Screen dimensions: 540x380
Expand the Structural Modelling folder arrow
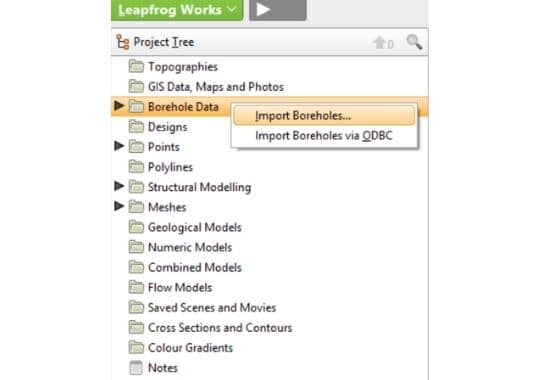[119, 186]
